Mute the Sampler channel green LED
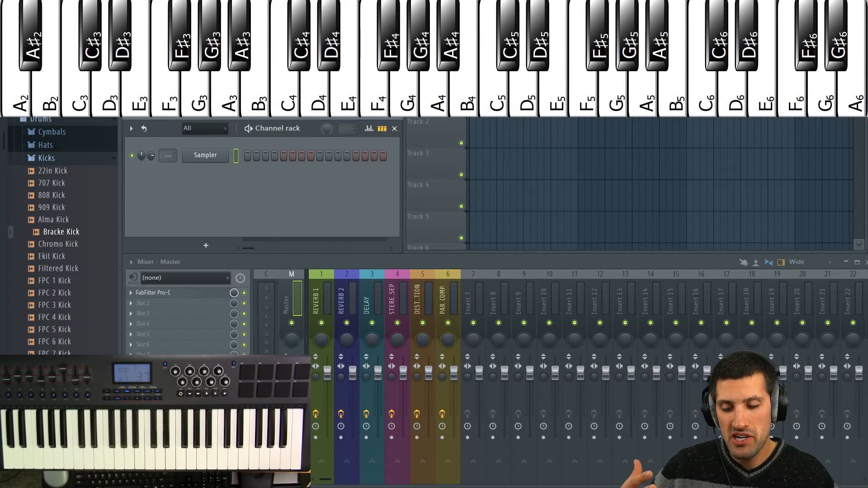Screen dimensions: 868x488 point(132,155)
